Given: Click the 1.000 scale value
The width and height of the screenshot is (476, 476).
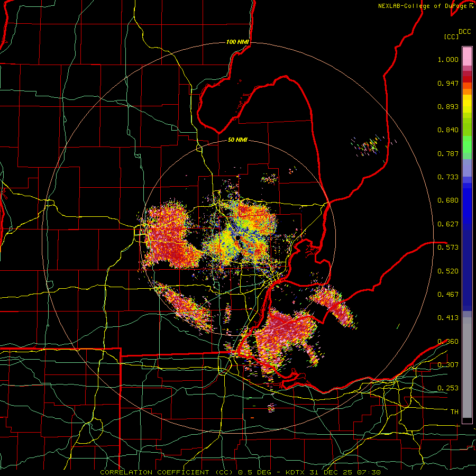Looking at the screenshot, I should pyautogui.click(x=448, y=59).
